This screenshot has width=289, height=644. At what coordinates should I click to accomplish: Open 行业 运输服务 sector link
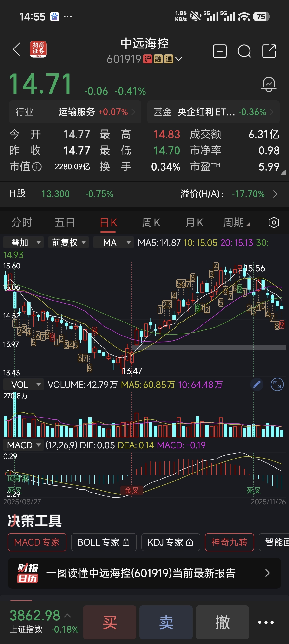pyautogui.click(x=75, y=112)
